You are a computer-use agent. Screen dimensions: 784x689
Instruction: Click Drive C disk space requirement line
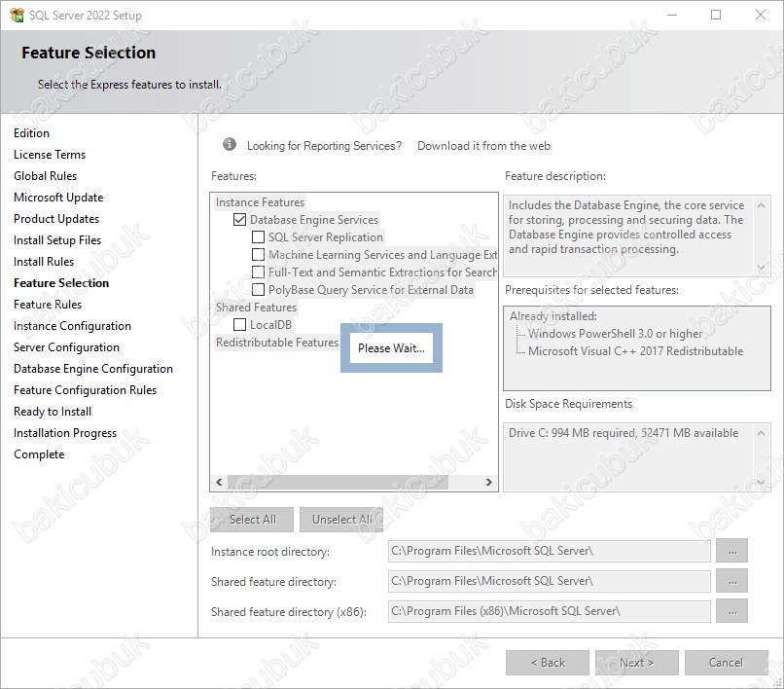click(624, 433)
